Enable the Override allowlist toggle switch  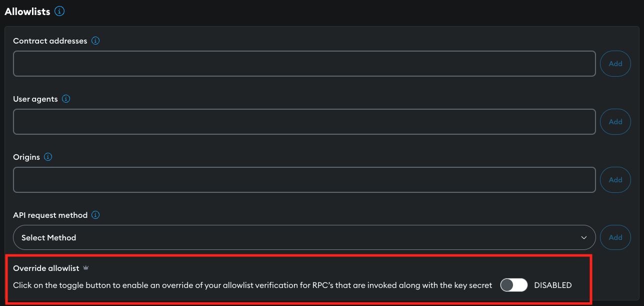[x=513, y=285]
